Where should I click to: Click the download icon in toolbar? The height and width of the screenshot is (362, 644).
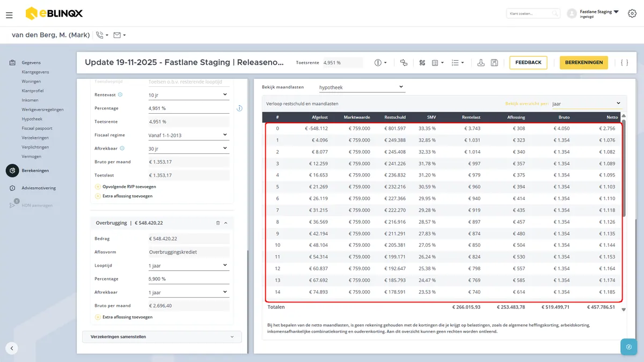(481, 63)
